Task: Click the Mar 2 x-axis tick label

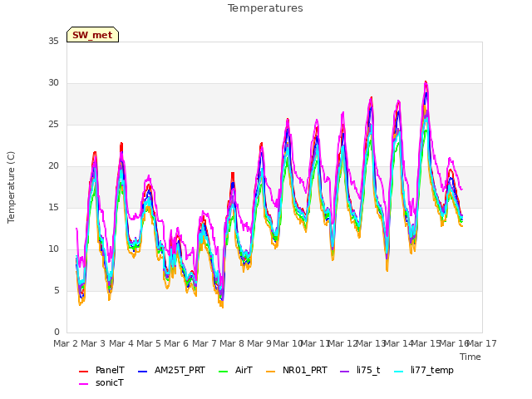Action: (x=66, y=343)
